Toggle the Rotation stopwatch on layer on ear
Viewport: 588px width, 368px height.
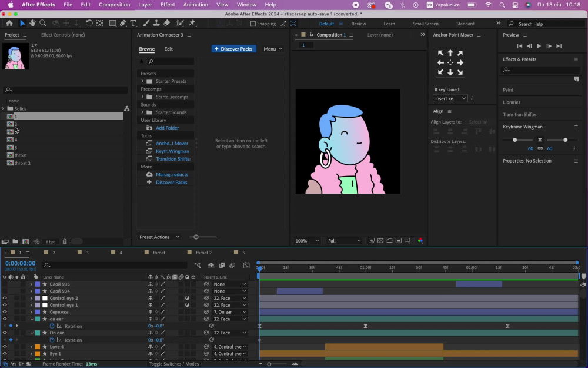point(52,326)
